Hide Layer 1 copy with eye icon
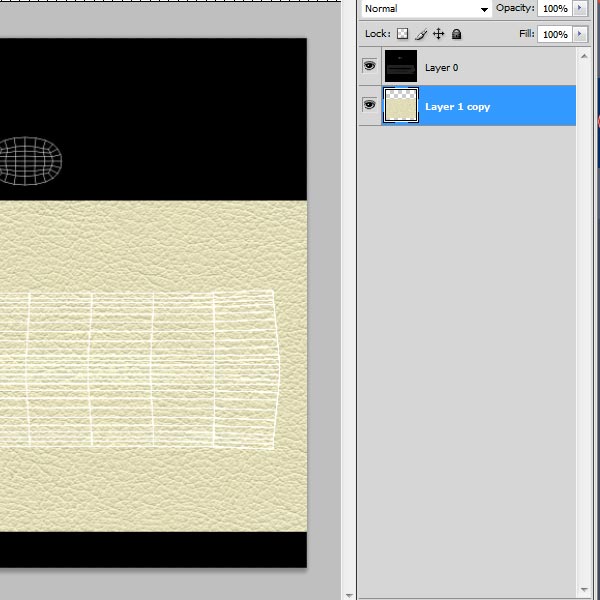The image size is (600, 600). (x=369, y=104)
